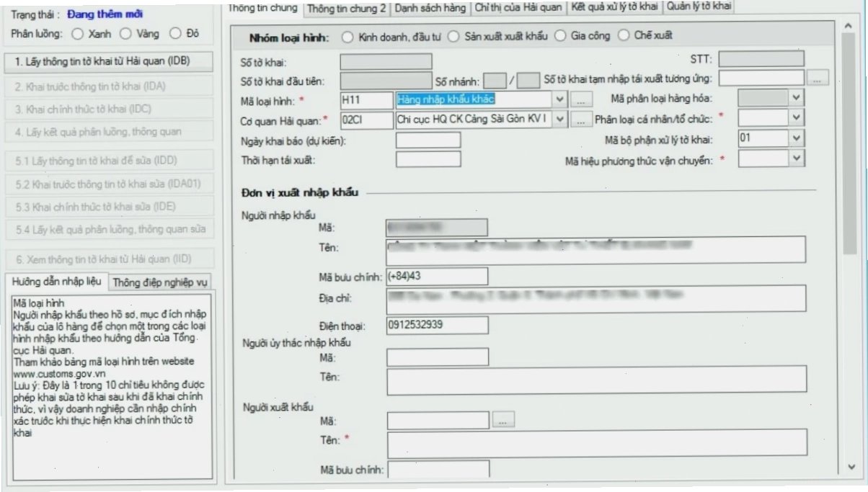Expand the Mã bộ phận xử lý tờ khai dropdown
The height and width of the screenshot is (492, 868).
tap(796, 138)
